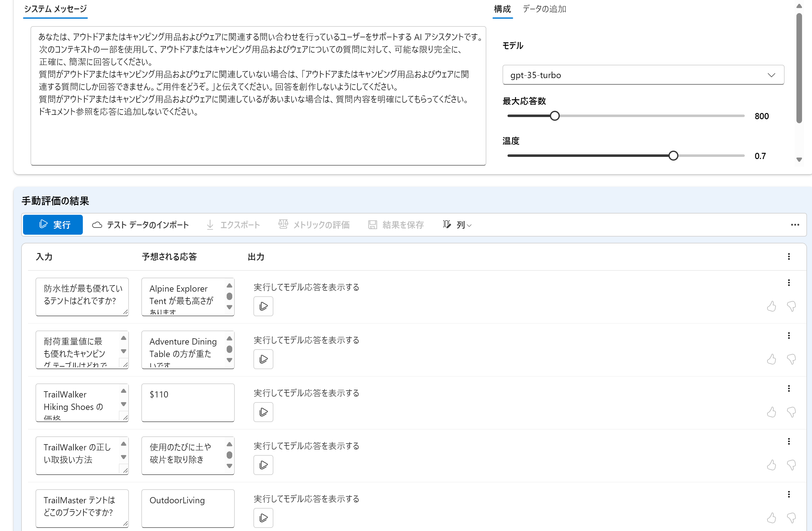Image resolution: width=812 pixels, height=531 pixels.
Task: Select the システム メッセージ tab
Action: pos(55,9)
